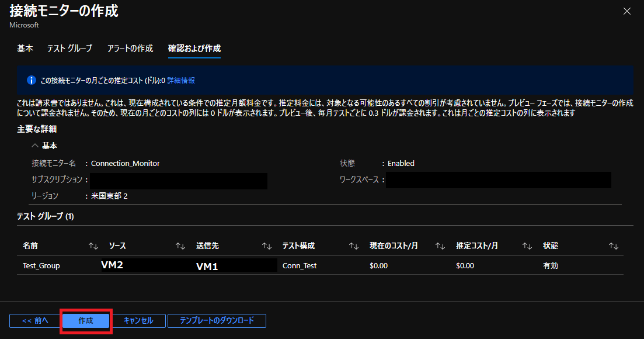Click the Enabled state value

point(401,164)
